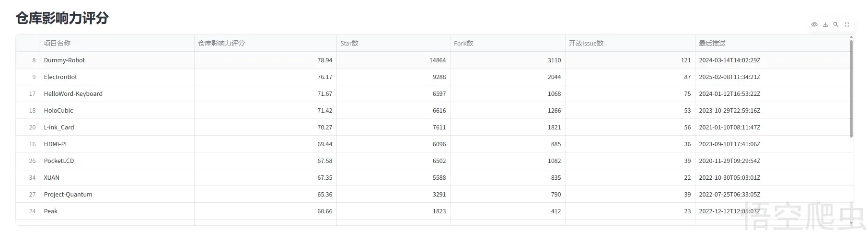
Task: Click the scrollbar up arrow
Action: pyautogui.click(x=851, y=37)
